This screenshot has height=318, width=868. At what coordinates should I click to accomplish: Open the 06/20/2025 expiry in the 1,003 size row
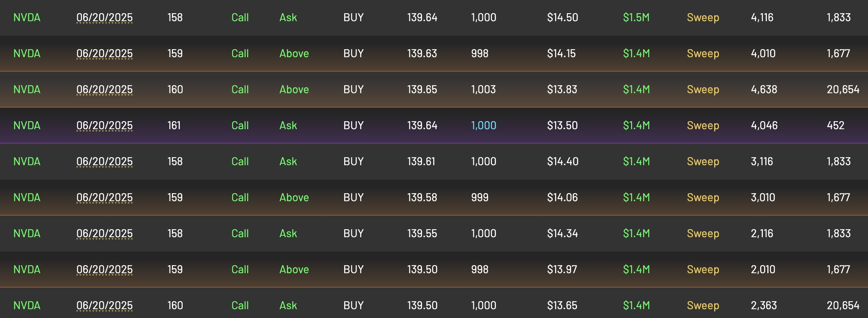[105, 90]
